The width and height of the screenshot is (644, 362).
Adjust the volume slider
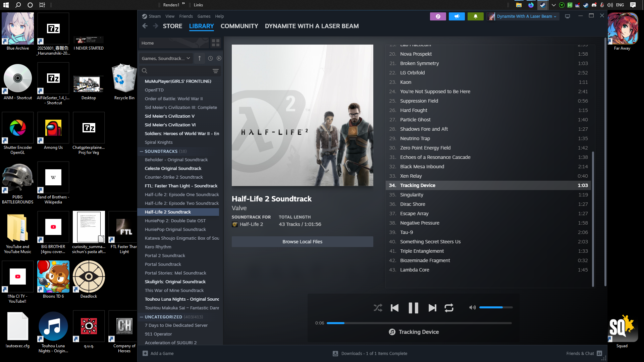[496, 307]
